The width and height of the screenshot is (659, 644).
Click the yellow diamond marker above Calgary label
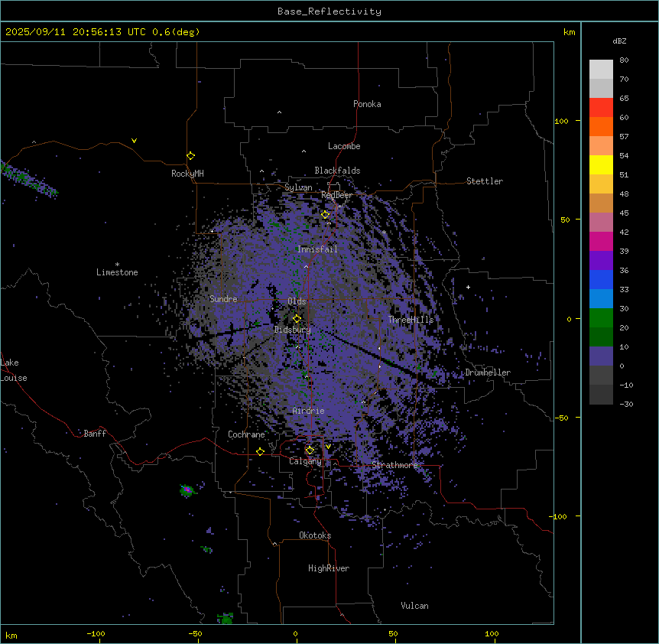pyautogui.click(x=310, y=450)
